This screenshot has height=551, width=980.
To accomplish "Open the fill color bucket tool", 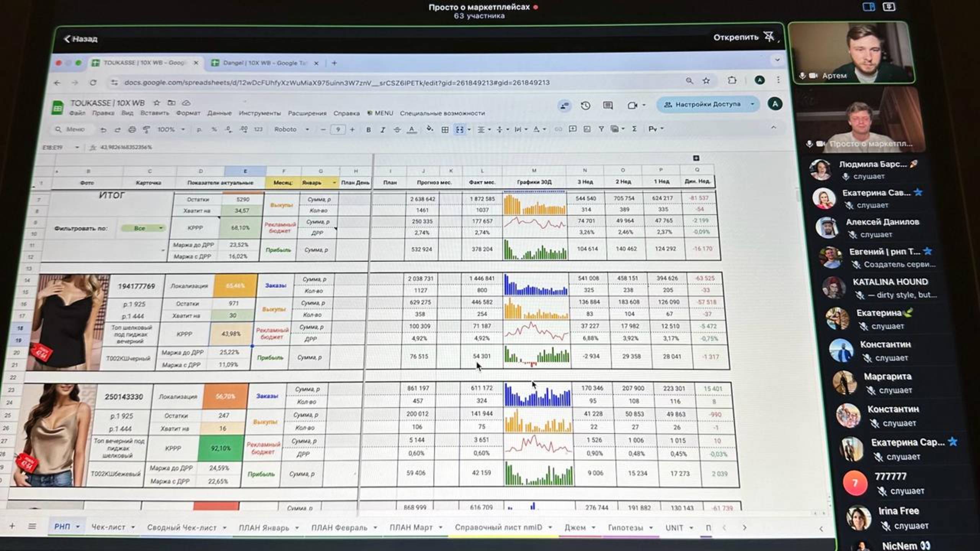I will 430,129.
